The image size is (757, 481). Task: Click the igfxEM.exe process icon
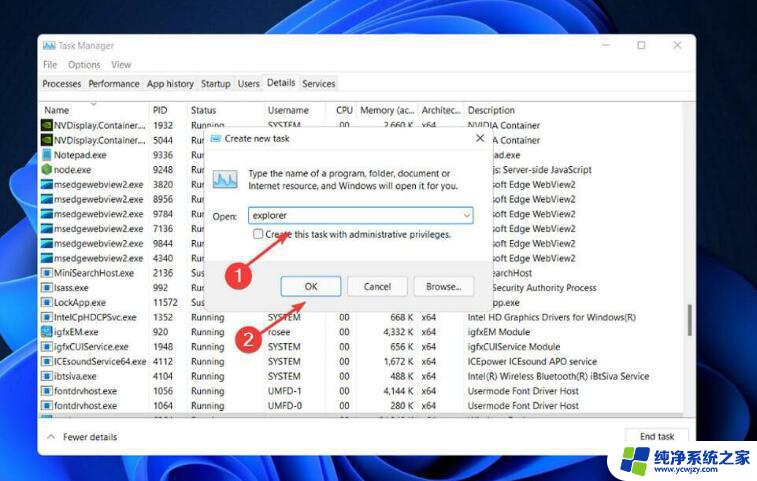point(46,332)
